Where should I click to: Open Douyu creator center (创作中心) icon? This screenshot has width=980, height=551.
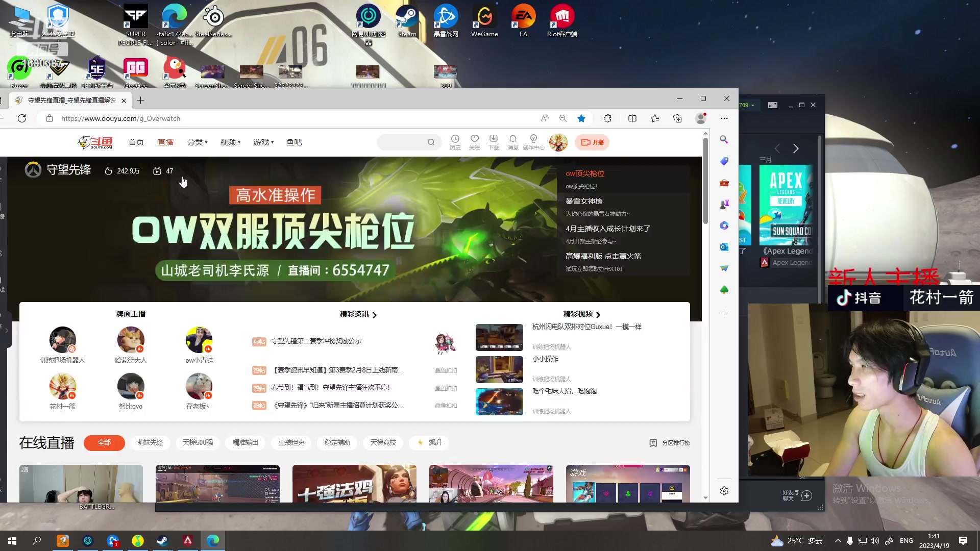[533, 142]
